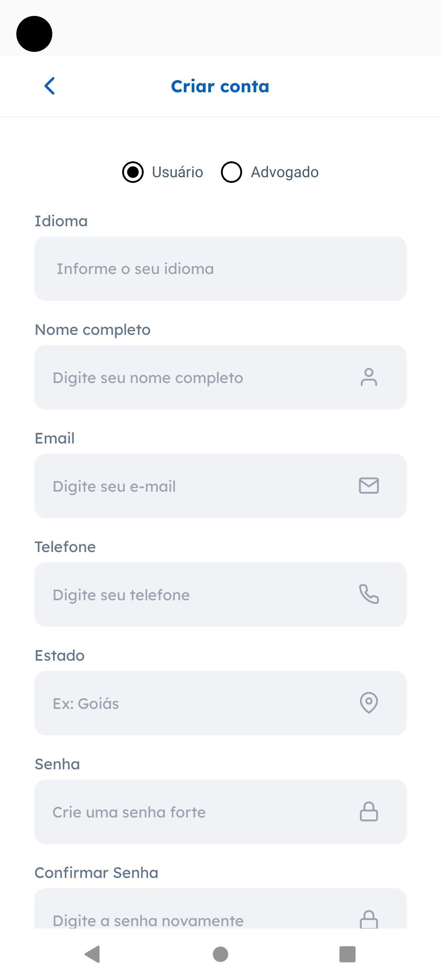
Task: Focus the Digite a senha novamente field
Action: [x=220, y=909]
